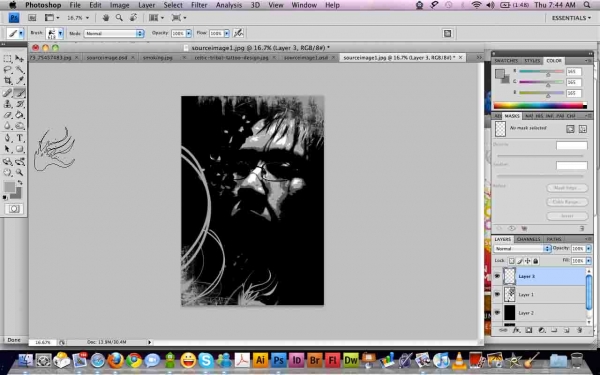The image size is (600, 375).
Task: Select the Eyedropper tool
Action: tap(20, 81)
